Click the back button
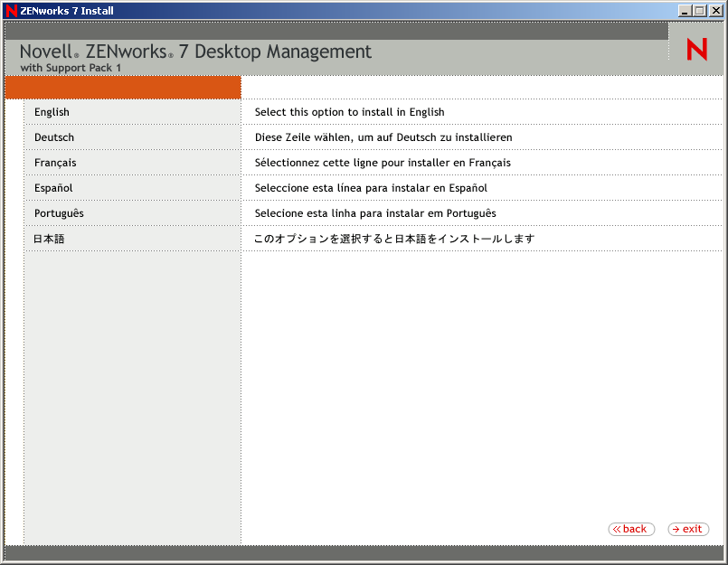 click(631, 529)
